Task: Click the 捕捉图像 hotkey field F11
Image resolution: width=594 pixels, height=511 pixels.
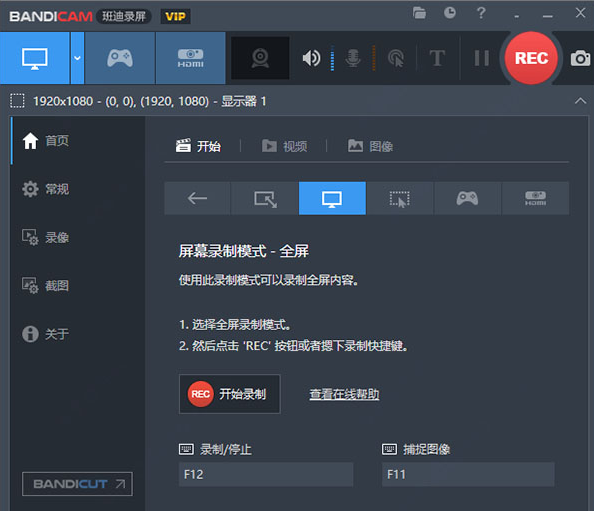Action: [x=468, y=474]
